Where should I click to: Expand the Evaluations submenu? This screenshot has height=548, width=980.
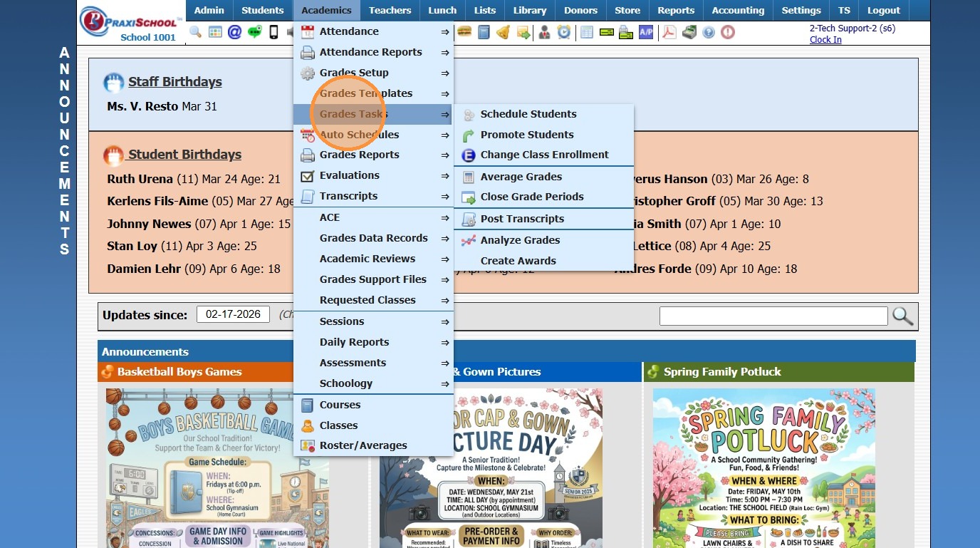(373, 175)
